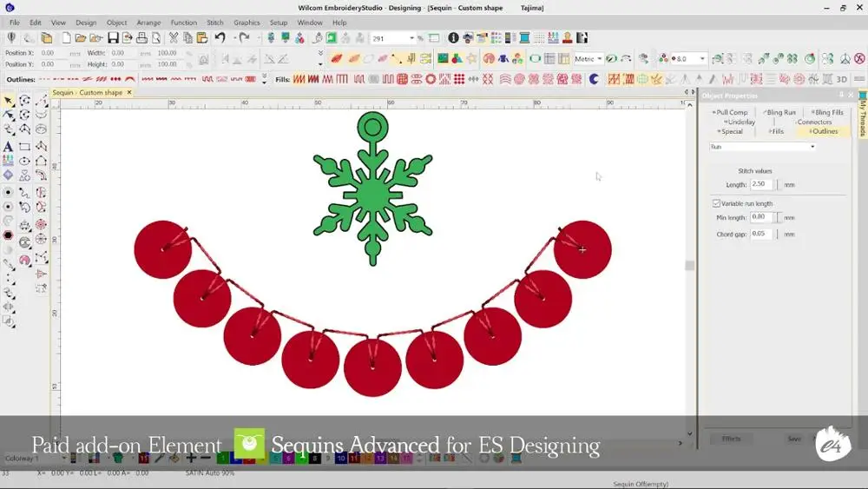The height and width of the screenshot is (489, 868).
Task: Switch to the Bling Run properties tab
Action: click(x=779, y=112)
